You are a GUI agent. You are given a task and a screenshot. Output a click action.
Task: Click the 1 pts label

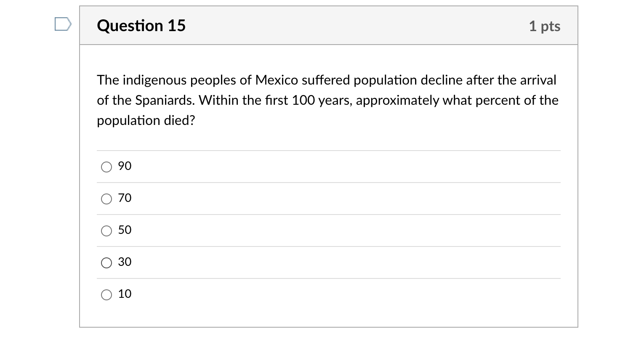pyautogui.click(x=545, y=26)
